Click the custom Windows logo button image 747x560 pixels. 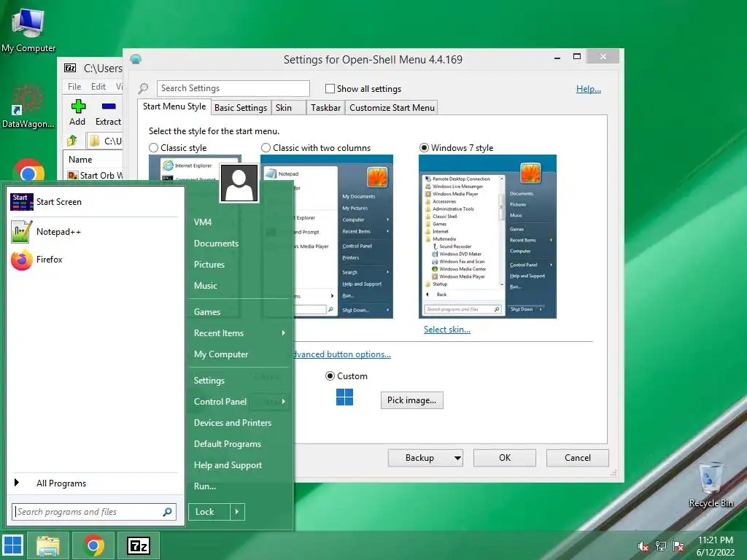(x=344, y=397)
